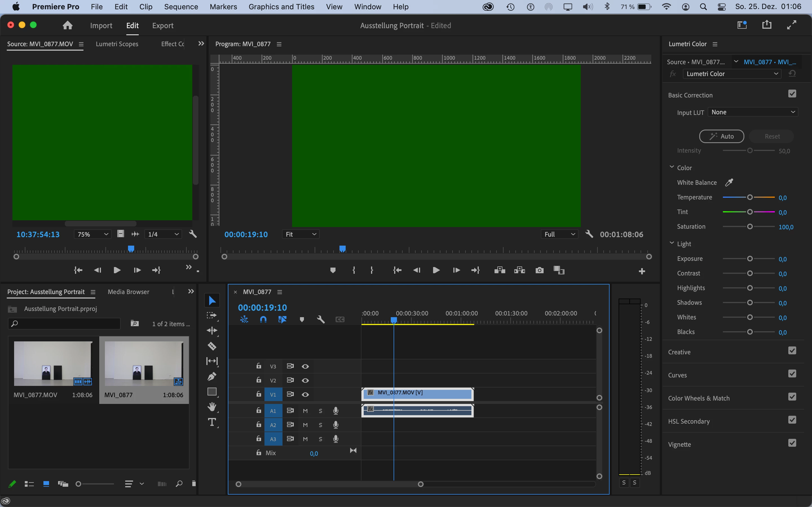The height and width of the screenshot is (507, 812).
Task: Toggle timeline snapping magnet icon
Action: coord(263,320)
